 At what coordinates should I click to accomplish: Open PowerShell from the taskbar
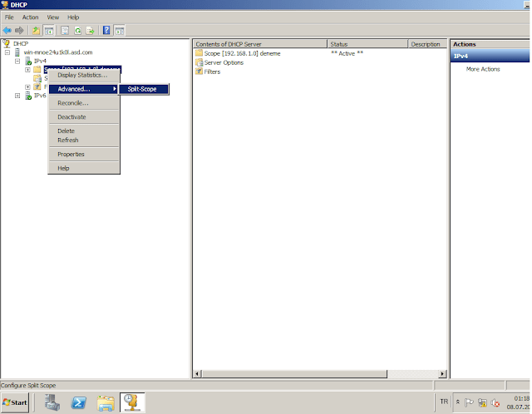click(x=79, y=403)
